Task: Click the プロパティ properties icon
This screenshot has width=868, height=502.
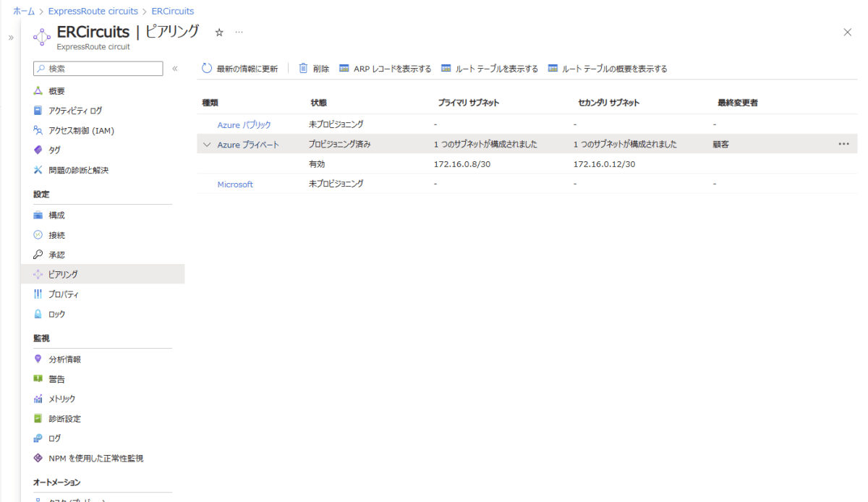Action: 38,294
